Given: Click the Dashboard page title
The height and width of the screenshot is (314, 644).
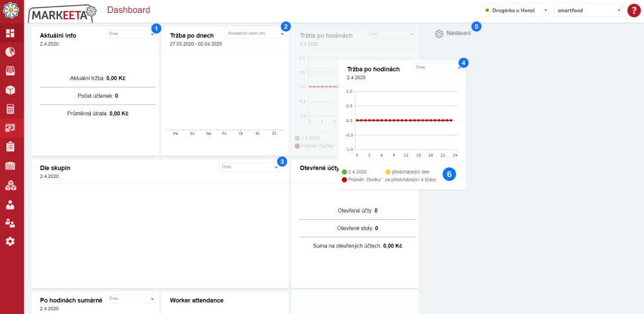Looking at the screenshot, I should 129,10.
